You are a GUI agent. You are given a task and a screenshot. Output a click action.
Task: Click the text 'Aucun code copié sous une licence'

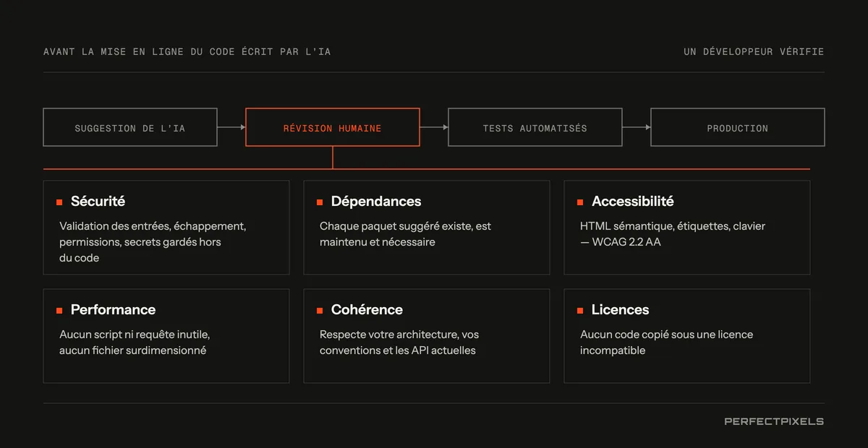click(666, 335)
